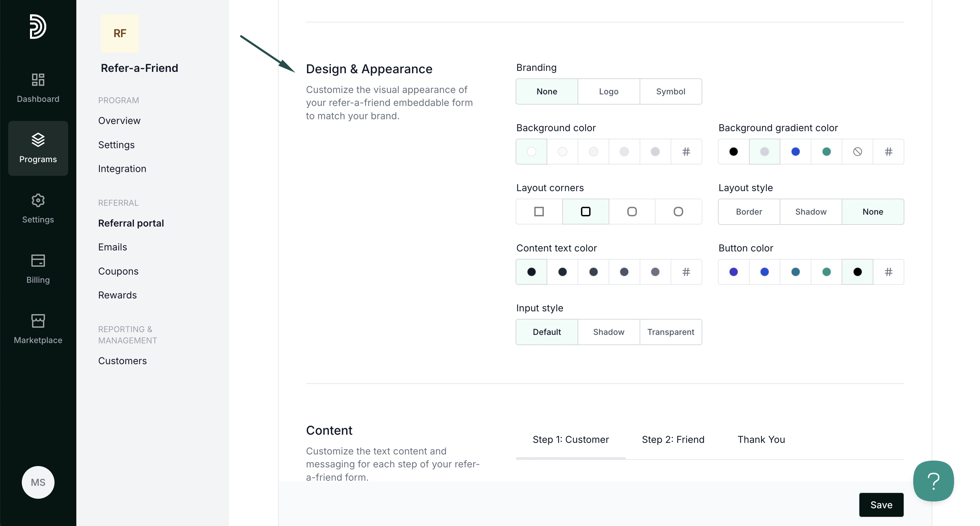
Task: Set Branding to Logo
Action: click(x=609, y=92)
